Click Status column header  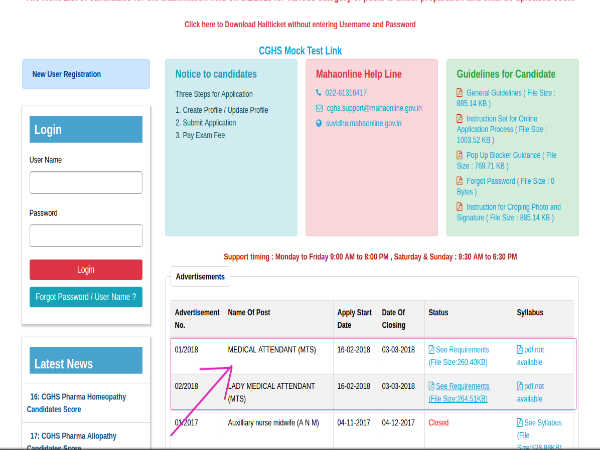[439, 313]
